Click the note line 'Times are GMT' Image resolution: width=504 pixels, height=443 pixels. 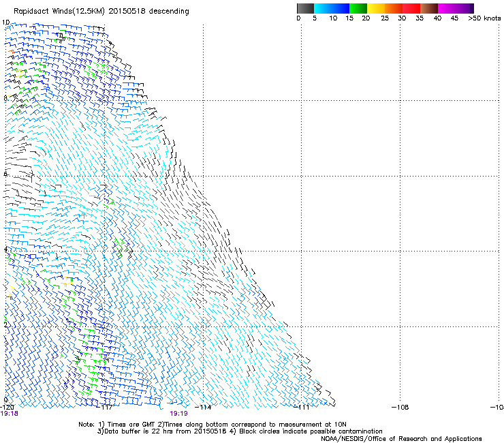click(x=133, y=425)
